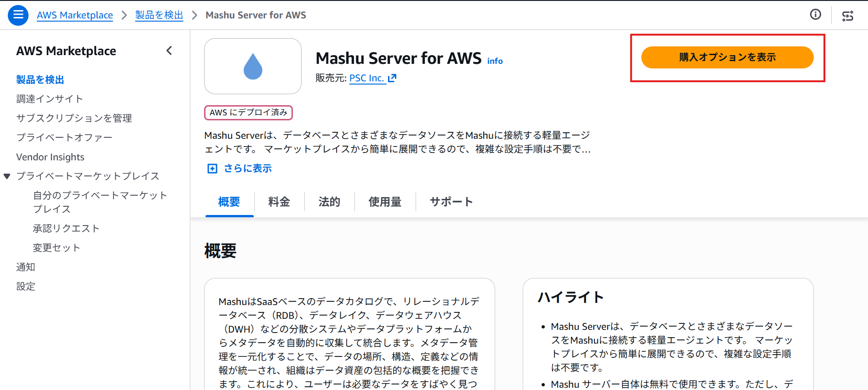868x390 pixels.
Task: Expand description with さらに表示
Action: point(248,169)
